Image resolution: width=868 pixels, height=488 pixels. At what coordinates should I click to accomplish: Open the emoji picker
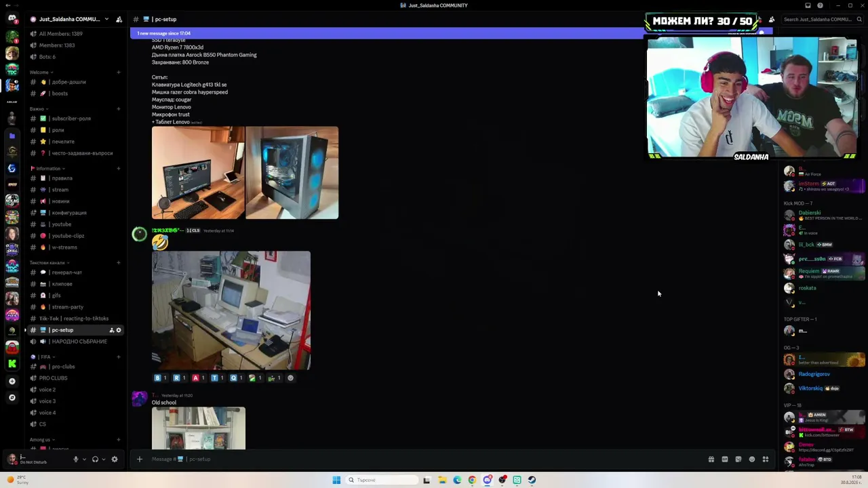[x=752, y=460]
